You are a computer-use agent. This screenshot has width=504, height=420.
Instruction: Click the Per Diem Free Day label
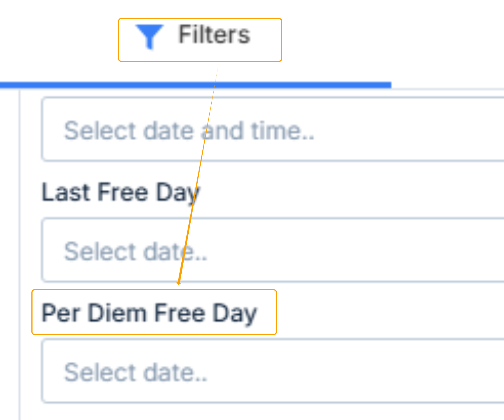(149, 313)
